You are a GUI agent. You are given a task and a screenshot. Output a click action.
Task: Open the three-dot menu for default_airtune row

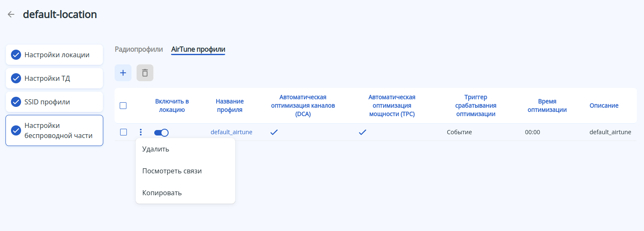point(141,133)
